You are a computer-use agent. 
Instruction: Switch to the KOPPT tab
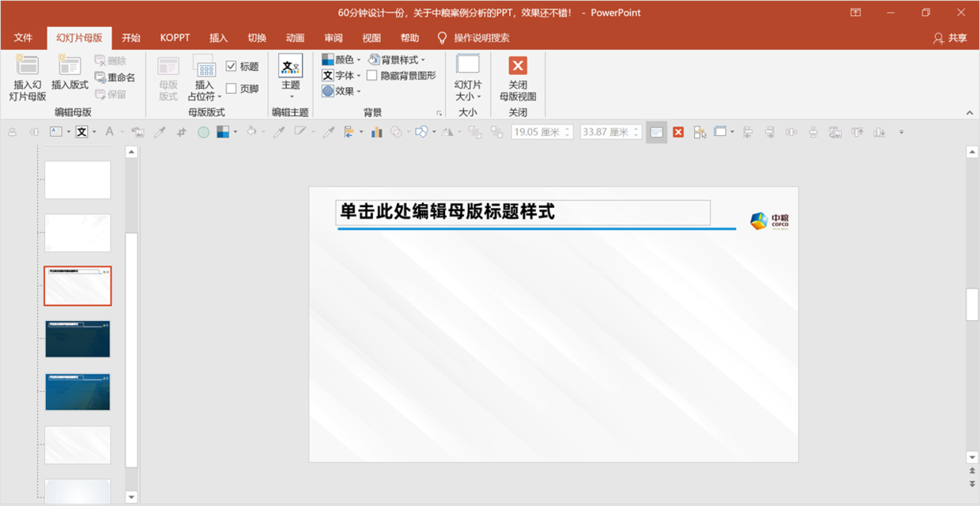(x=175, y=38)
